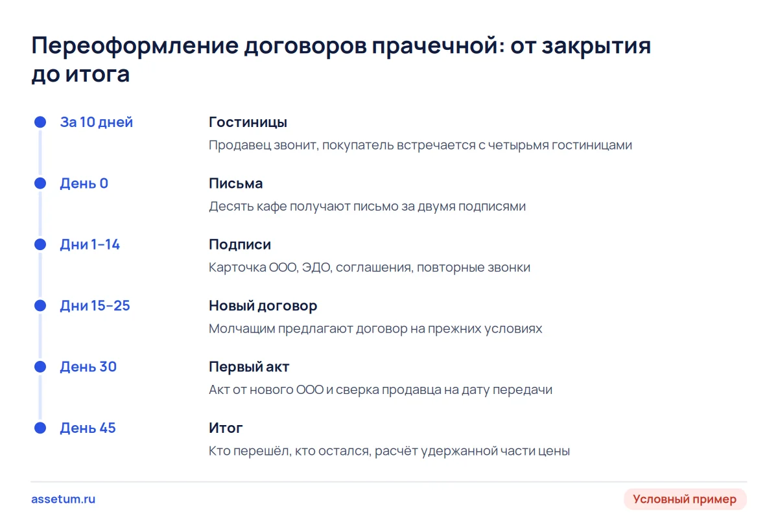Click the 'Первый акт' step heading
The width and height of the screenshot is (778, 532).
pyautogui.click(x=249, y=367)
